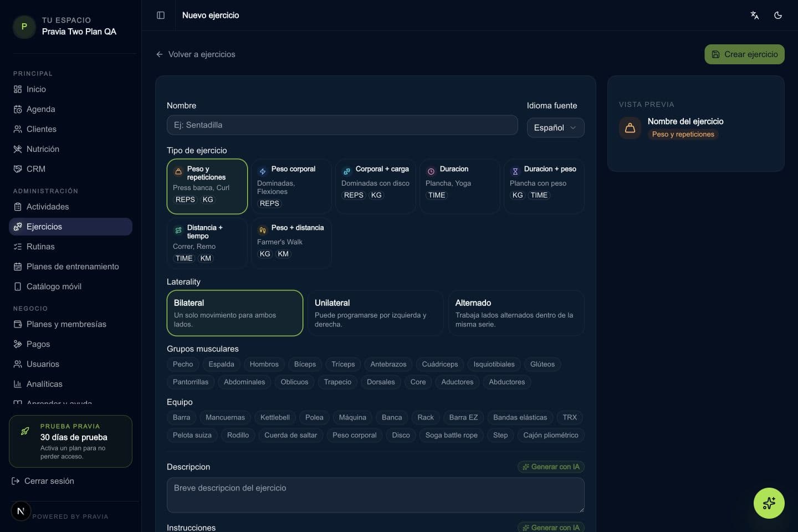Image resolution: width=798 pixels, height=532 pixels.
Task: Select the Corporal + carga exercise type
Action: click(x=376, y=186)
